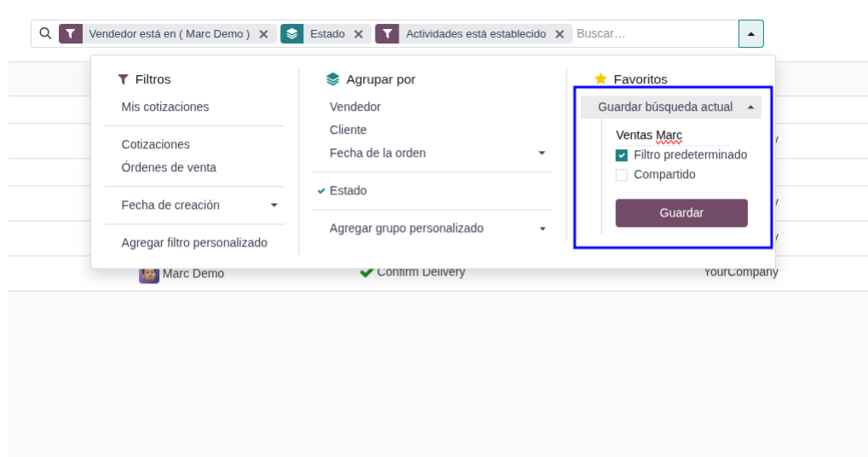Group by Cliente
The height and width of the screenshot is (457, 868).
348,130
